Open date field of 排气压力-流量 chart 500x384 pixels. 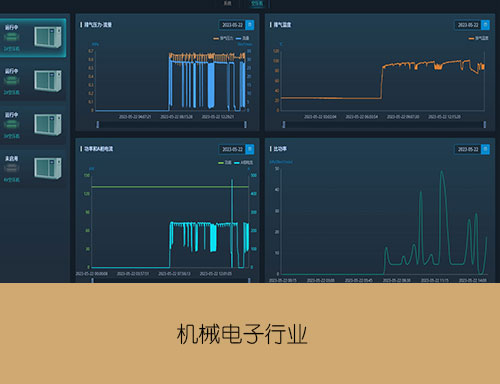(232, 25)
